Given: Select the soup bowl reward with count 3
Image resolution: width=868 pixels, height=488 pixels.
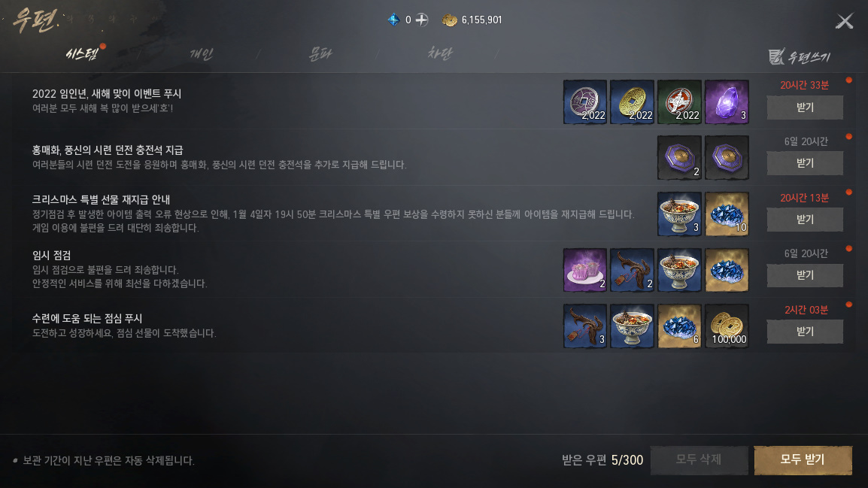Looking at the screenshot, I should tap(679, 214).
